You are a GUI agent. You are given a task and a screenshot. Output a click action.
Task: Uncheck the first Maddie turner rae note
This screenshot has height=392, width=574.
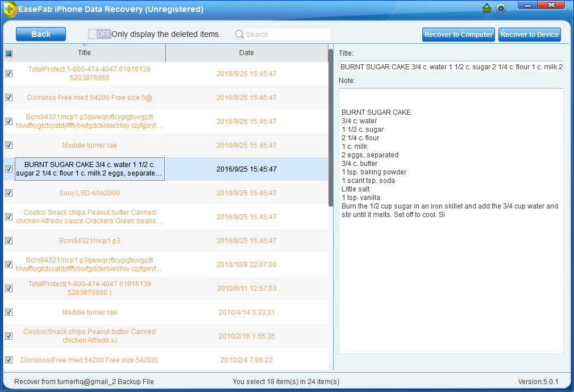coord(9,145)
